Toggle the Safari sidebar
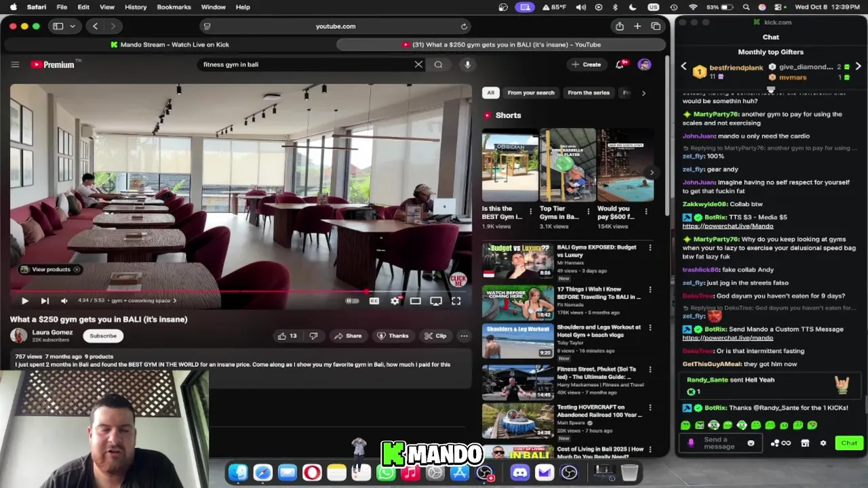The image size is (868, 488). point(58,26)
